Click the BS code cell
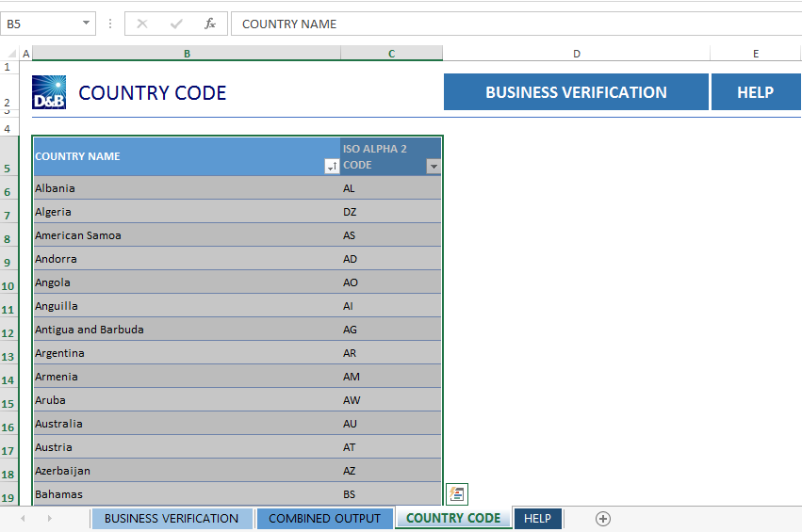Screen dimensions: 802x532 pos(391,493)
